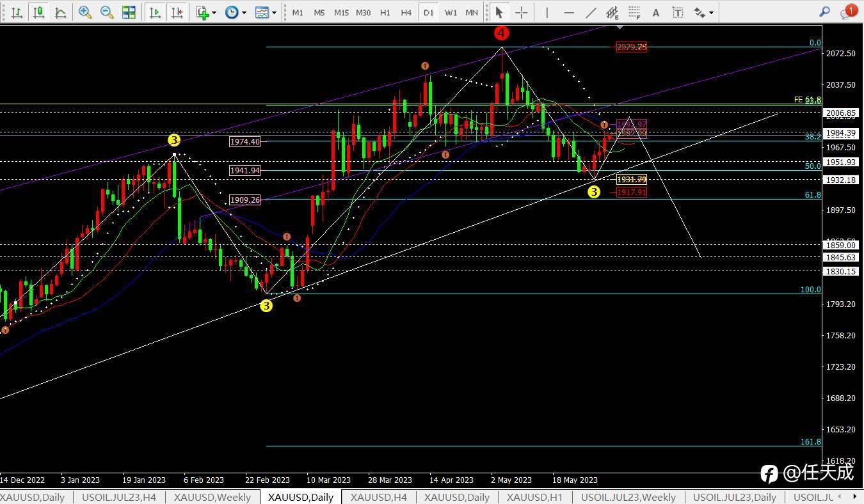Open the chart templates icon

pos(261,12)
